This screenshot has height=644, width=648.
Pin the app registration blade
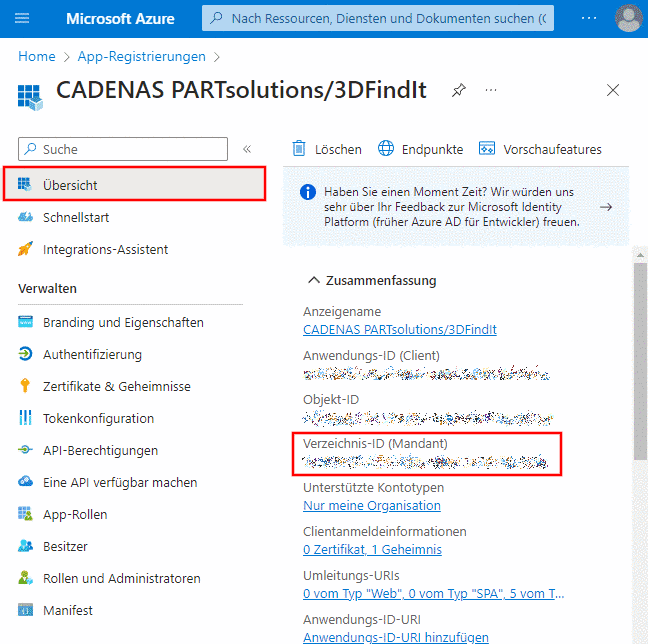pos(458,90)
